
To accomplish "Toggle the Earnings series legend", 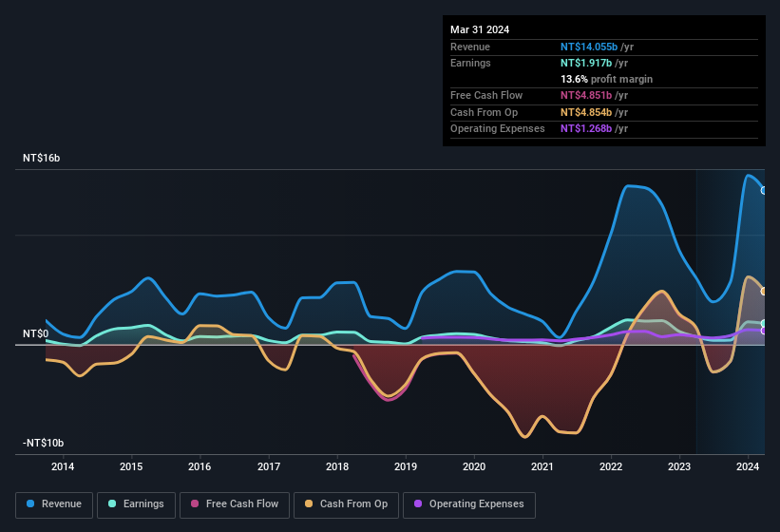I will coord(136,503).
